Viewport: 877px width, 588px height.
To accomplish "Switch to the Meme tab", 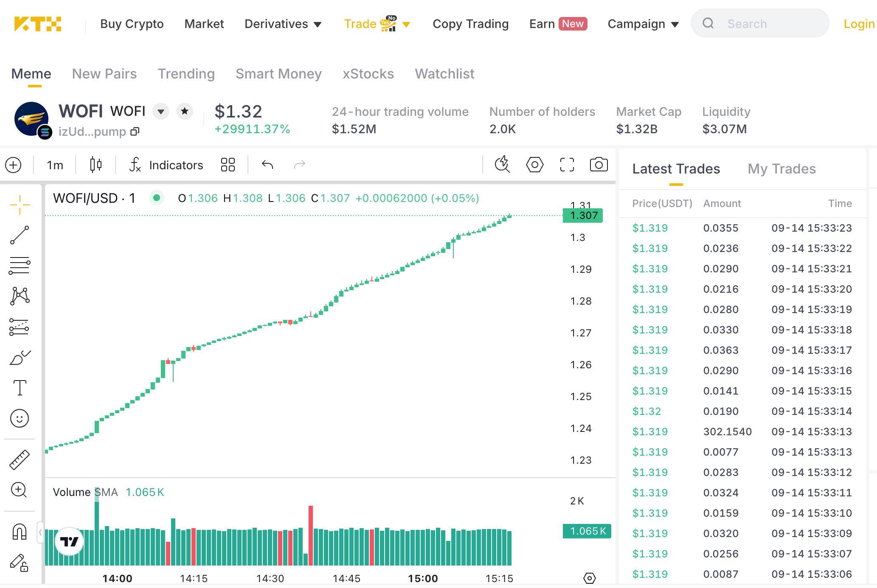I will click(31, 74).
